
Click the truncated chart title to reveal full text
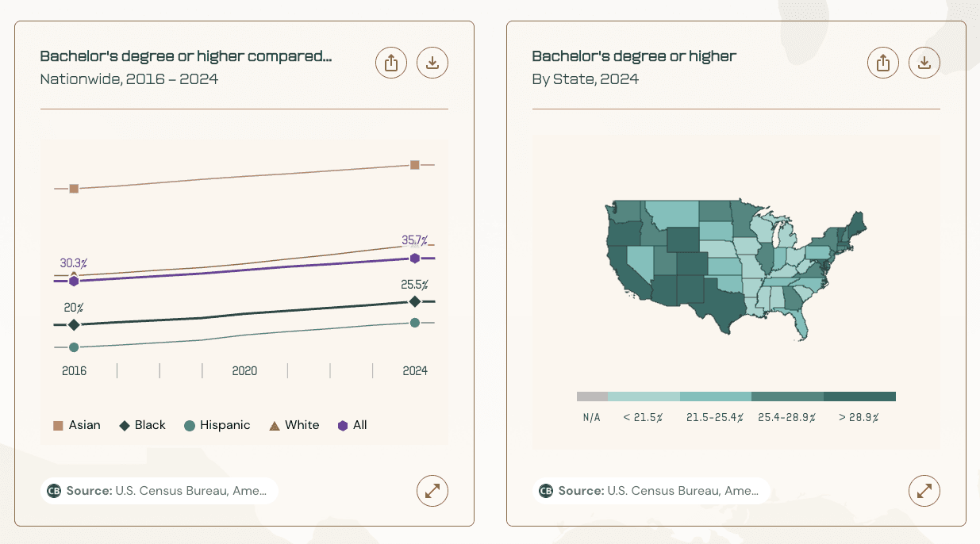(186, 56)
